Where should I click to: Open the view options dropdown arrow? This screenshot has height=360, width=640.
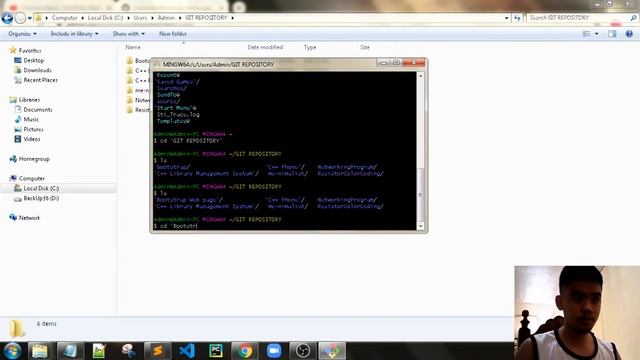click(x=597, y=34)
